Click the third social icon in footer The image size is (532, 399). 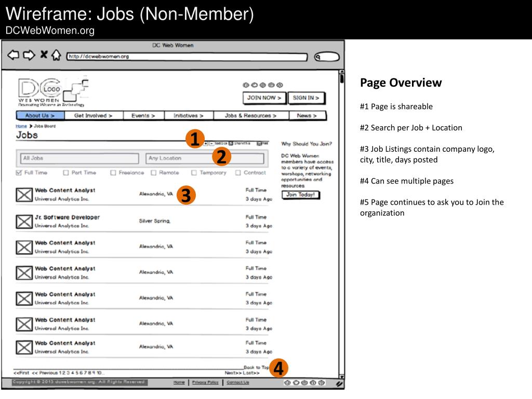[304, 383]
